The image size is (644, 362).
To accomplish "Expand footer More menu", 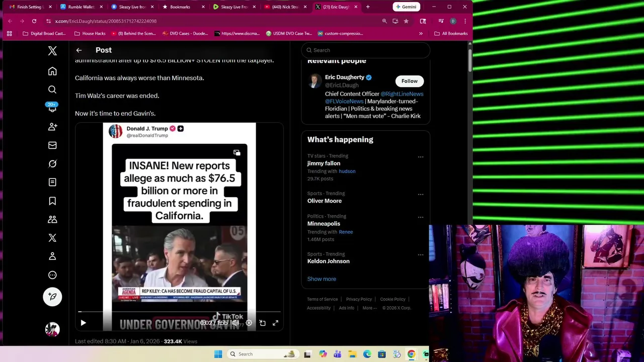I will (369, 308).
